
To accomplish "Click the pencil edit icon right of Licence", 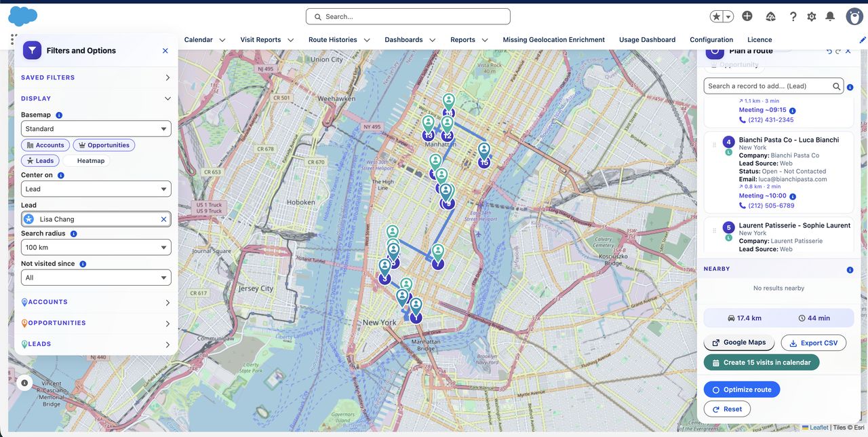I will pos(862,40).
